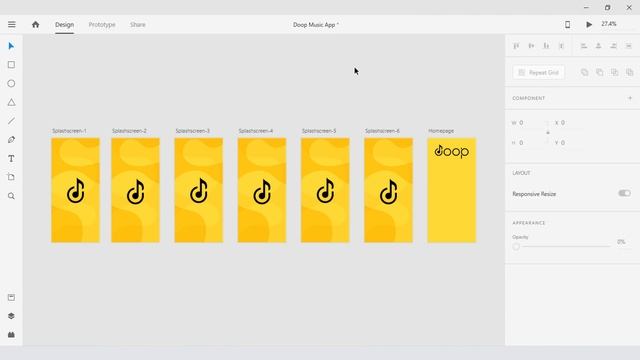Choose the Polygon triangle tool
640x360 pixels.
11,102
